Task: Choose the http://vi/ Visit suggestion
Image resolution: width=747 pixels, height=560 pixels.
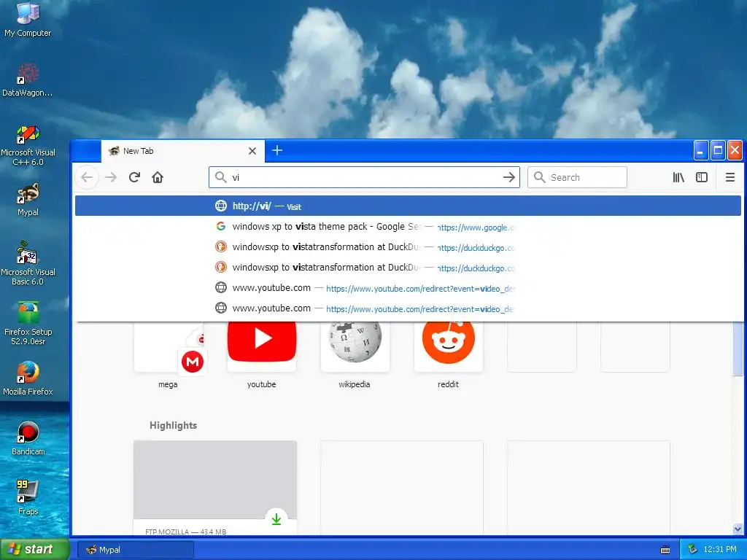Action: 408,206
